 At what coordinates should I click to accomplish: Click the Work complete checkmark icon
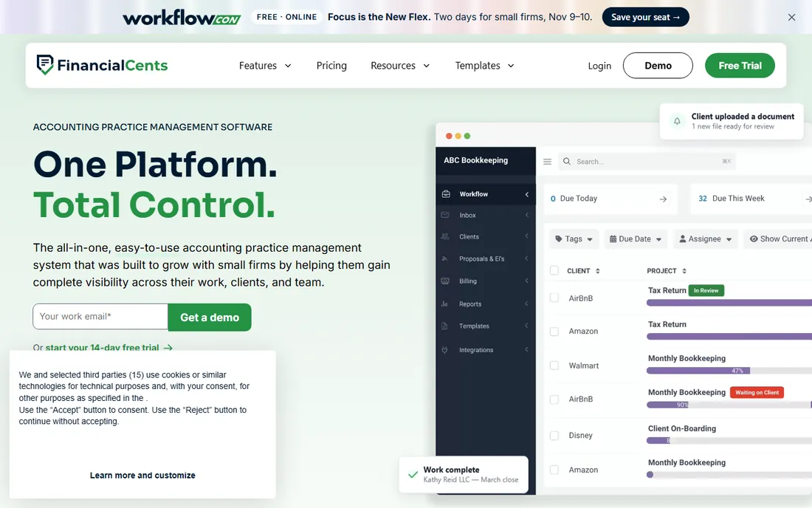413,474
